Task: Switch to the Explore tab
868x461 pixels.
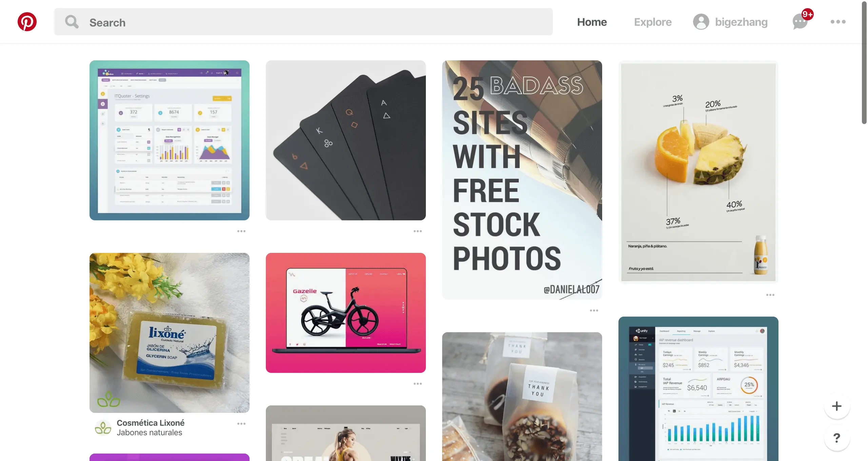Action: (653, 22)
